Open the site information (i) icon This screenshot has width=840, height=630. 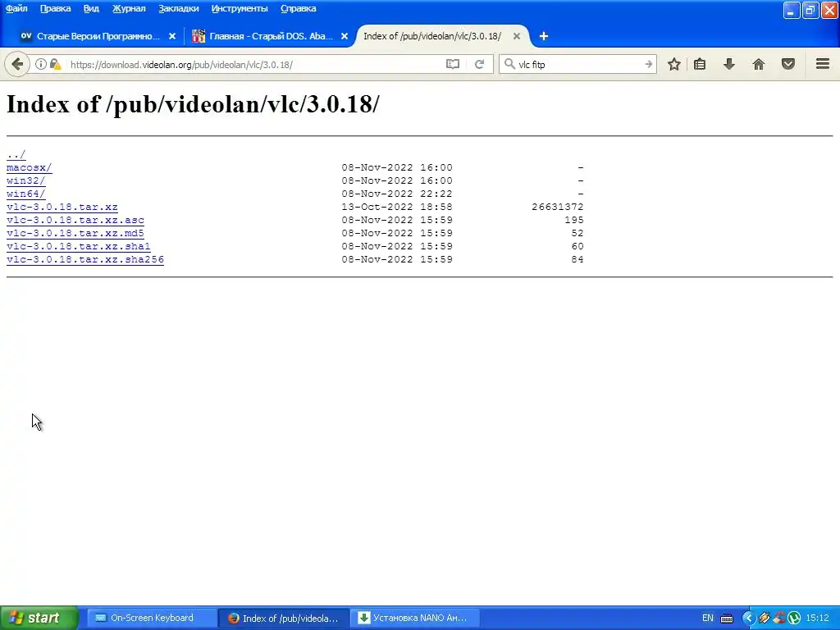[41, 64]
